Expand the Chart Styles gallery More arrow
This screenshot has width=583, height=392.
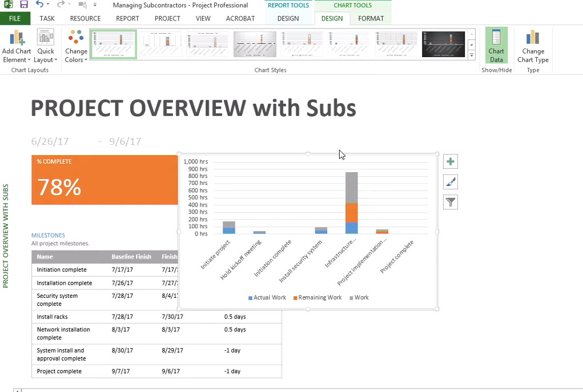click(x=472, y=55)
